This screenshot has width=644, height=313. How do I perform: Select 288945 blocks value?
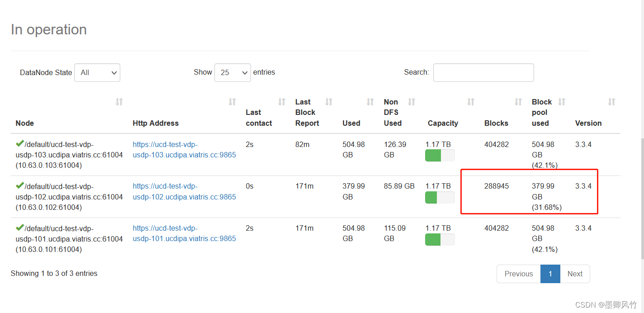pos(497,186)
